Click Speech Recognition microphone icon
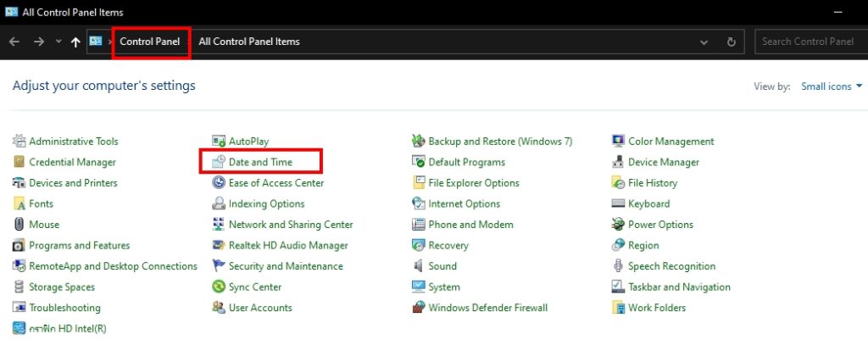This screenshot has height=362, width=868. pos(618,265)
